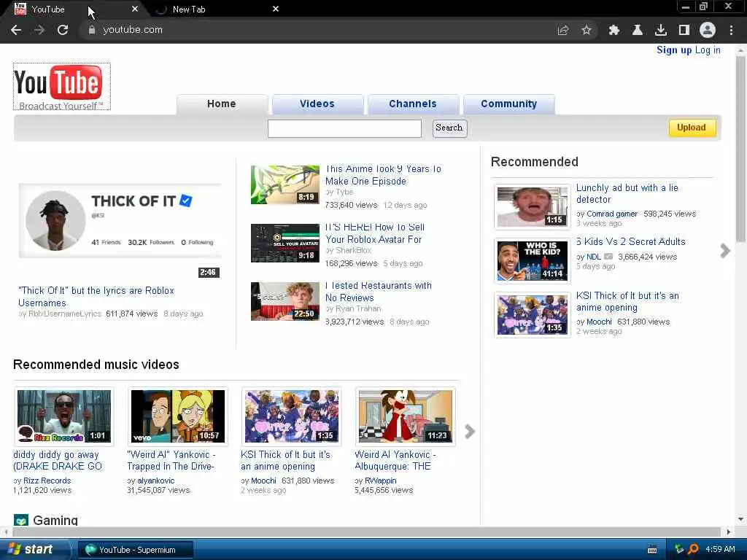Visit the Rizz Records channel link
Viewport: 747px width, 560px height.
47,481
